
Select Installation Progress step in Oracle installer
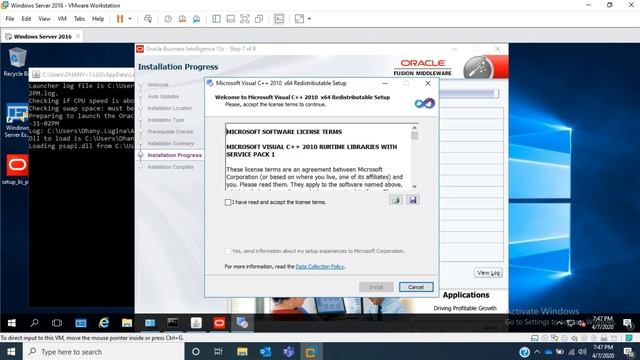[x=175, y=155]
